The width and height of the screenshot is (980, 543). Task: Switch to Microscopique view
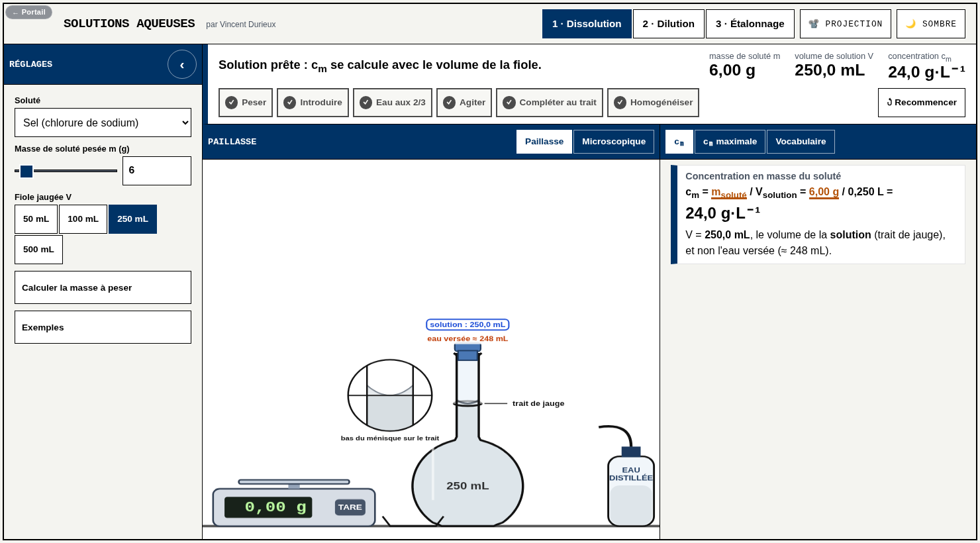click(x=614, y=142)
